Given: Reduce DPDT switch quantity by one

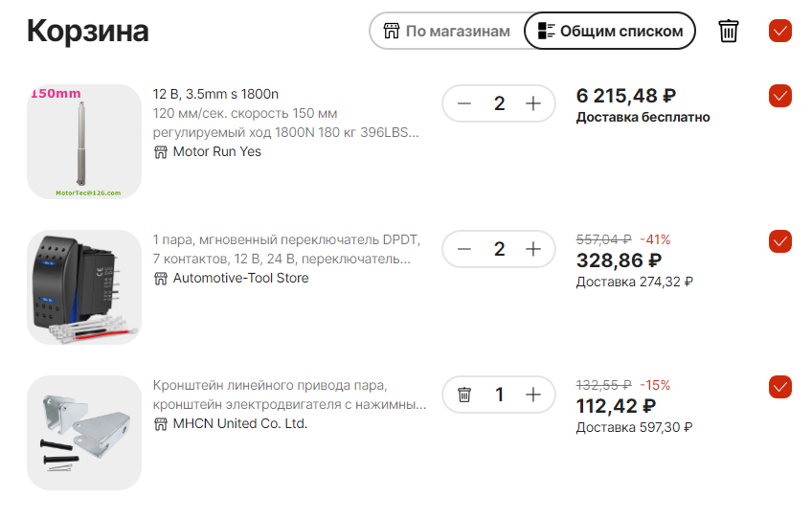Looking at the screenshot, I should pos(464,249).
